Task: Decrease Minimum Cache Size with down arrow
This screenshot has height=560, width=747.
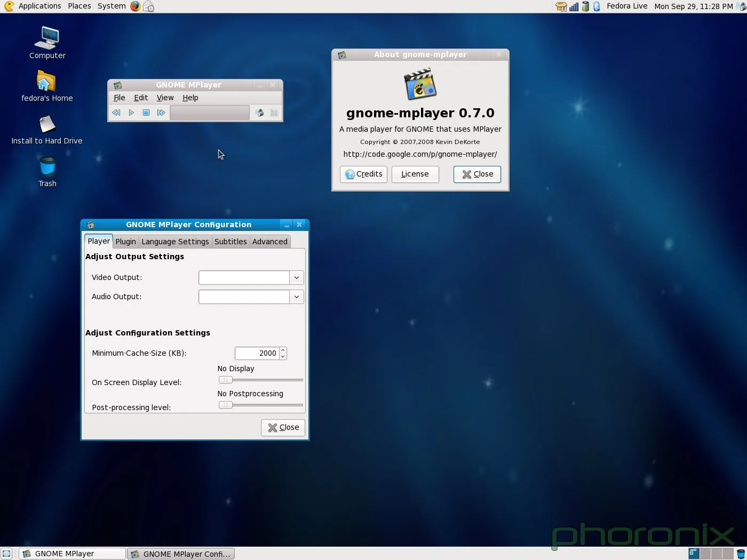Action: 283,356
